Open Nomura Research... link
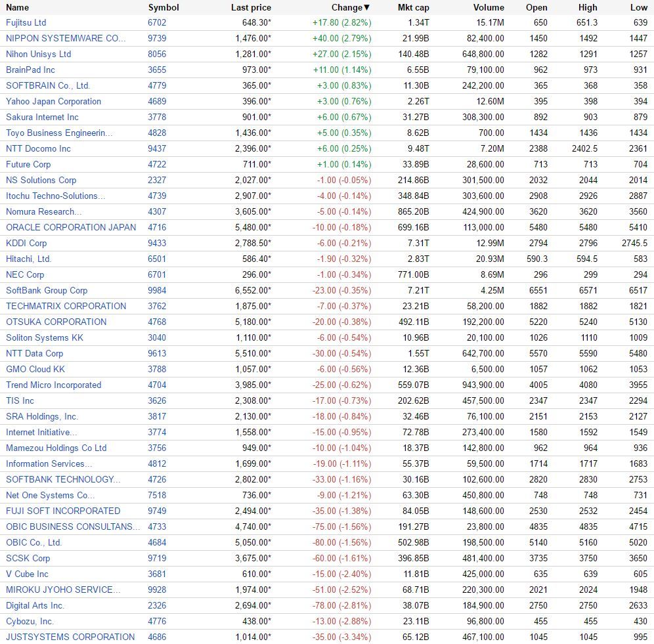The image size is (654, 644). pyautogui.click(x=44, y=211)
